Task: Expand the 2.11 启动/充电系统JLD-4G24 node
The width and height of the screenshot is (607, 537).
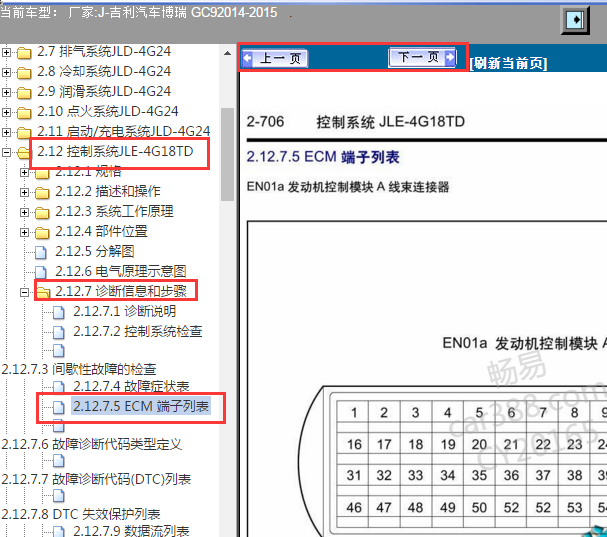Action: click(x=6, y=132)
